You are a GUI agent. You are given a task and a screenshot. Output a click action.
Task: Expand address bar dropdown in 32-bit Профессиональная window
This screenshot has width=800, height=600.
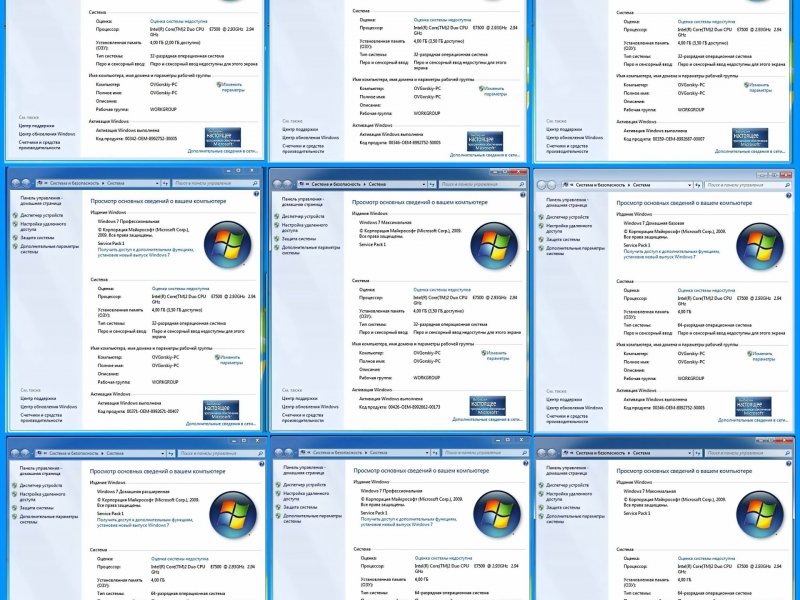pyautogui.click(x=157, y=183)
